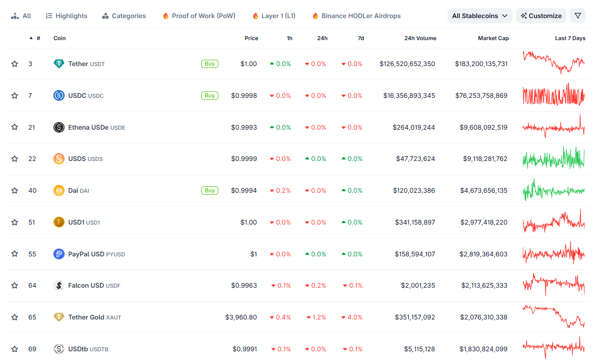Open the filter funnel icon
The image size is (609, 364).
pyautogui.click(x=577, y=16)
